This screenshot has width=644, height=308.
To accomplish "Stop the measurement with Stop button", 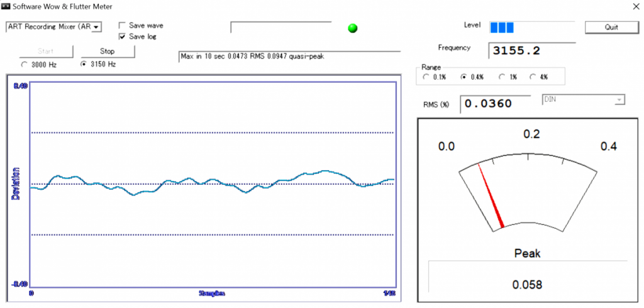I will [x=108, y=52].
